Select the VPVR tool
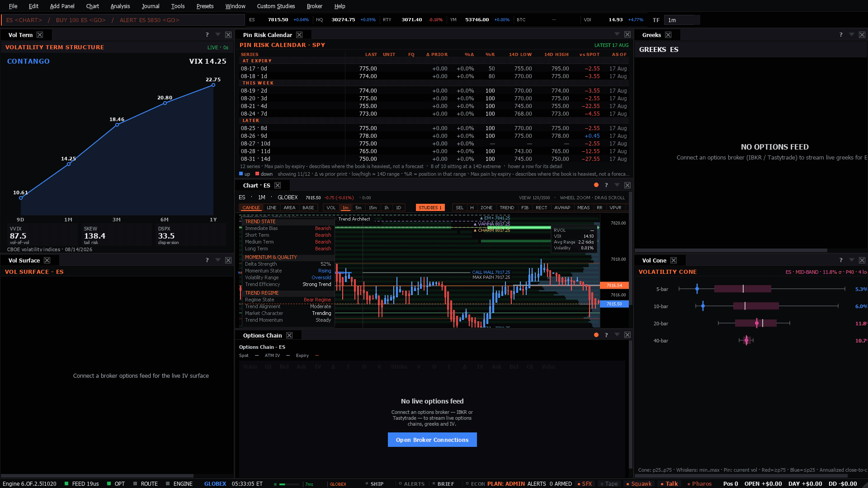The image size is (868, 488). tap(615, 208)
